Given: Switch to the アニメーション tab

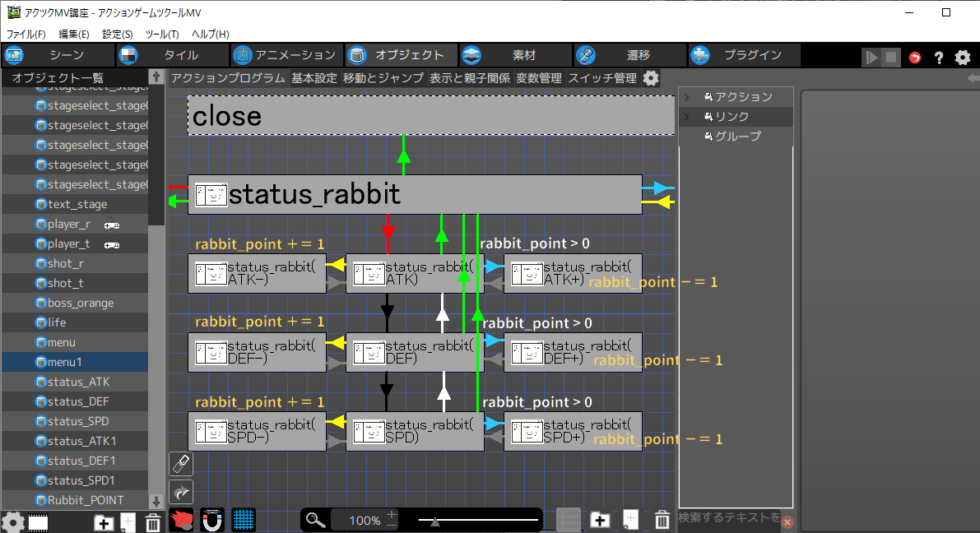Looking at the screenshot, I should (285, 55).
